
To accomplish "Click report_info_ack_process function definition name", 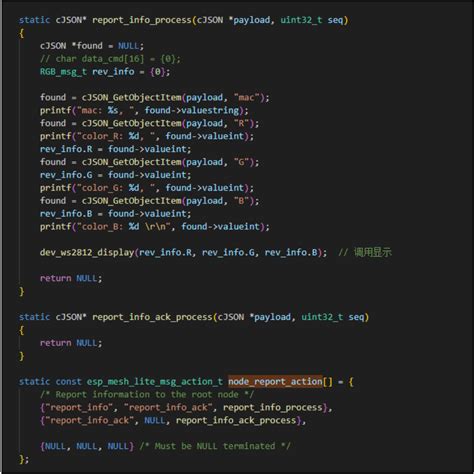I will [x=152, y=317].
